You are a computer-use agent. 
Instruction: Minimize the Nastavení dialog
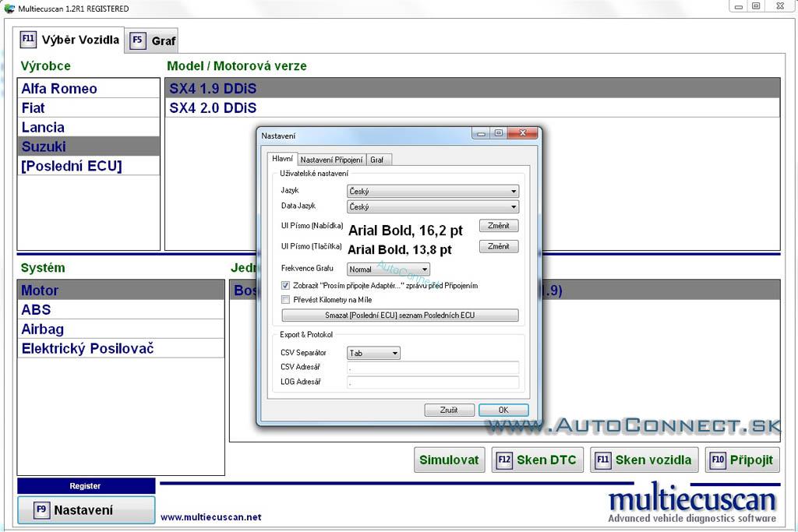[481, 133]
